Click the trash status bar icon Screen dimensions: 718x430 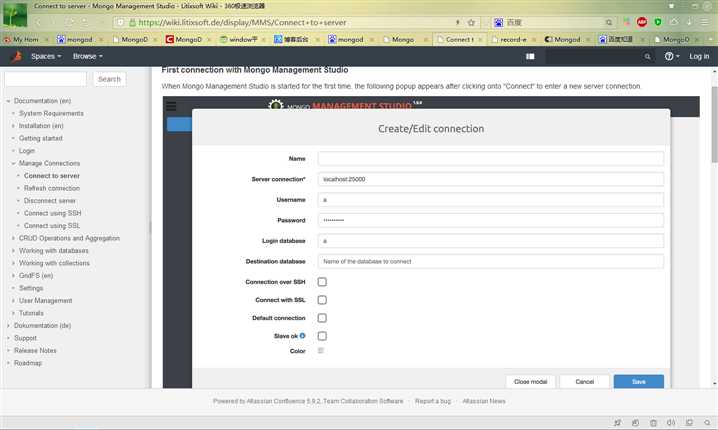pyautogui.click(x=653, y=422)
